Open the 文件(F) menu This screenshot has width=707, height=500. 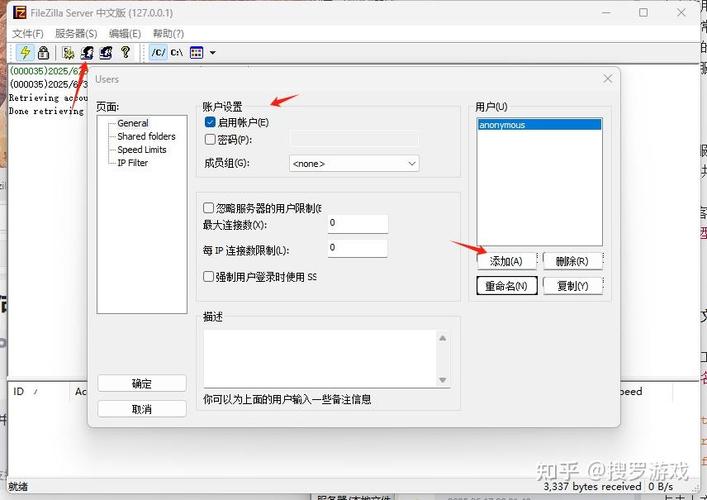pyautogui.click(x=28, y=33)
